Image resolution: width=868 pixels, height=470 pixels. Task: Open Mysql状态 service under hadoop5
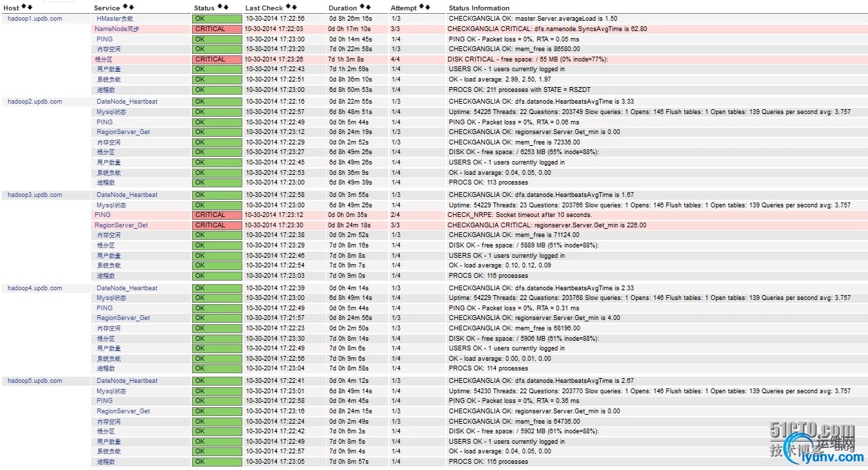(112, 391)
